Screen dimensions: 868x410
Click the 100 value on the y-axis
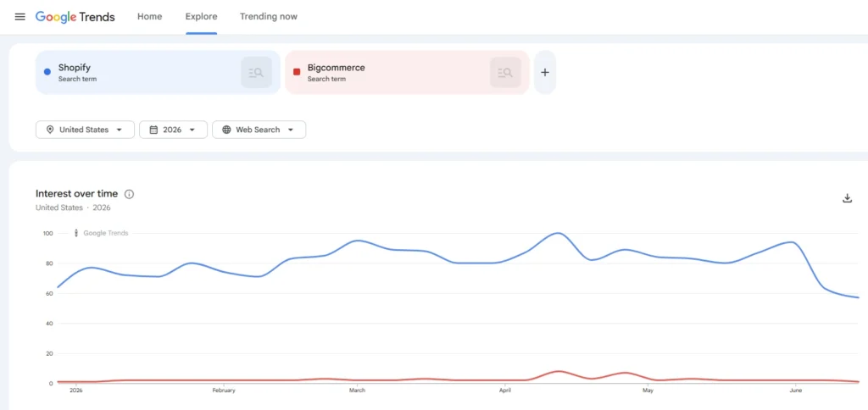[x=47, y=234]
